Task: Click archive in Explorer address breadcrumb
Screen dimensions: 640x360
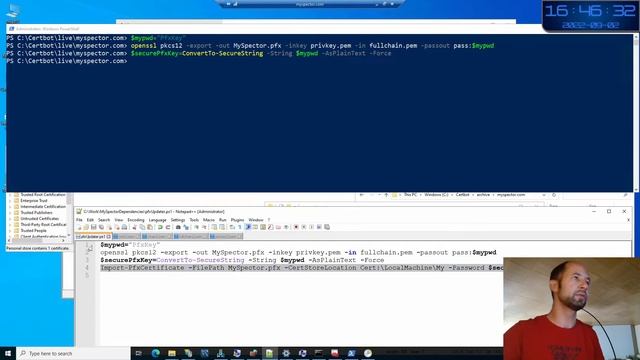Action: tap(483, 195)
